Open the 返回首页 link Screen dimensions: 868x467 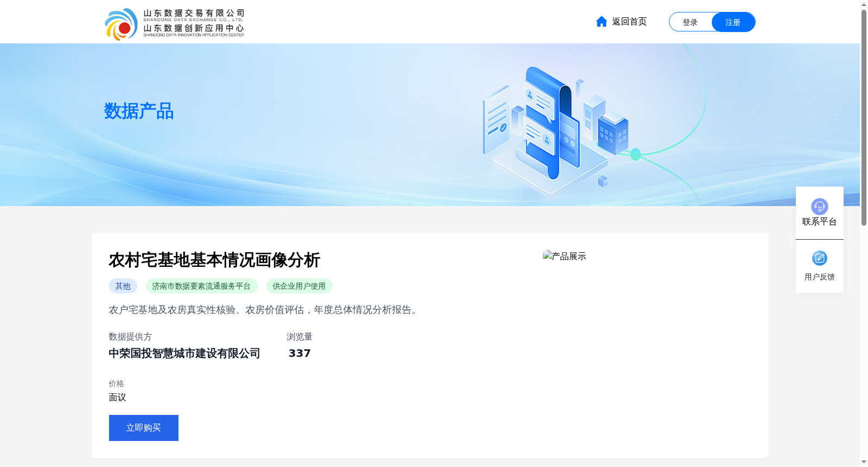[x=629, y=22]
